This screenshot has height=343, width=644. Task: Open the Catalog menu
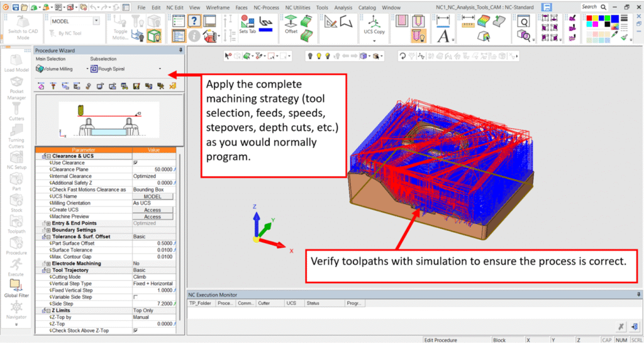click(x=367, y=8)
